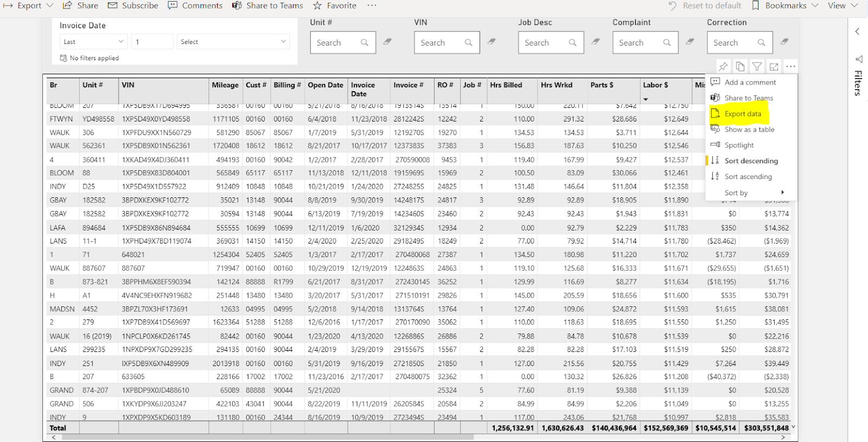The height and width of the screenshot is (442, 868).
Task: Open the Select period dropdown
Action: pyautogui.click(x=233, y=42)
